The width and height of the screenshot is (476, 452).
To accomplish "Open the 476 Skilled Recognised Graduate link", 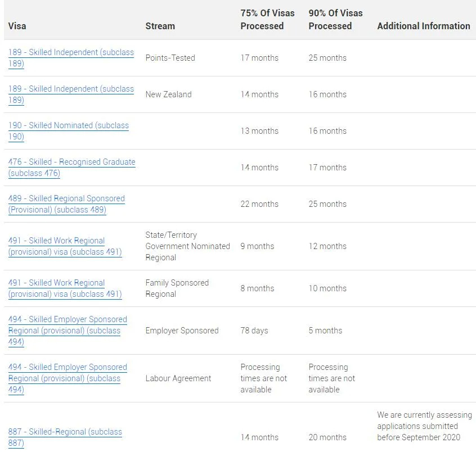I will tap(71, 168).
